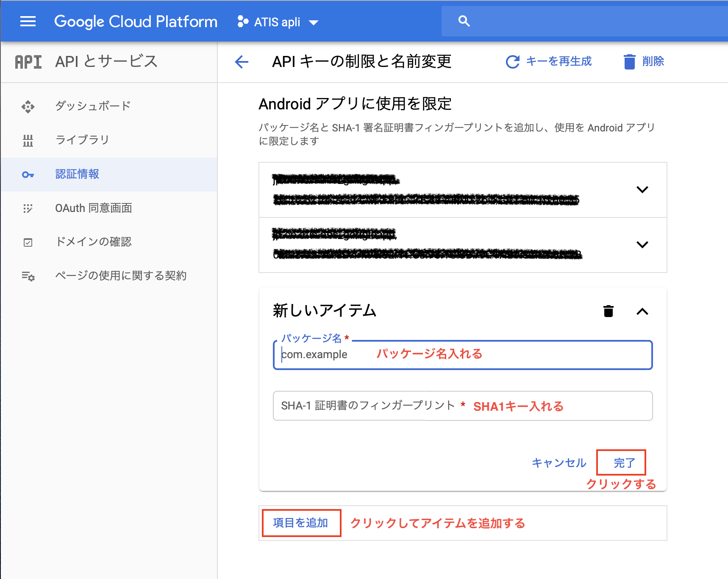Click the ダッシュボード dashboard icon

(x=28, y=106)
